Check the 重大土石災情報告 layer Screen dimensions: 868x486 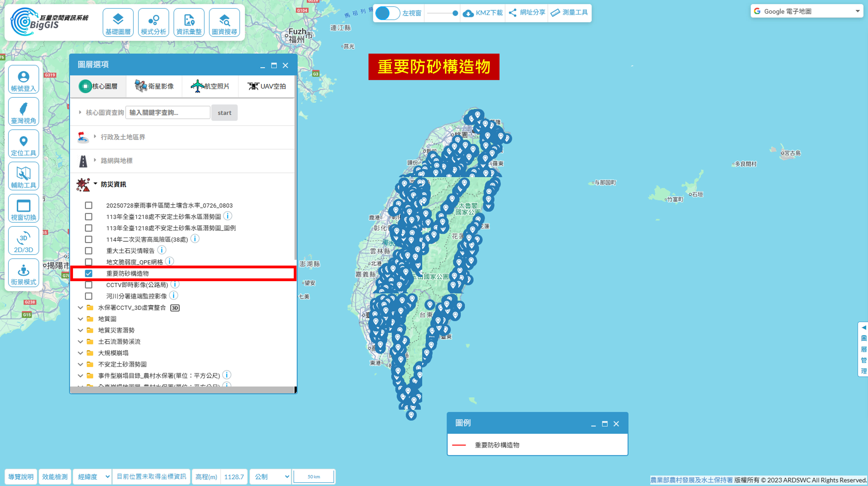pyautogui.click(x=89, y=251)
